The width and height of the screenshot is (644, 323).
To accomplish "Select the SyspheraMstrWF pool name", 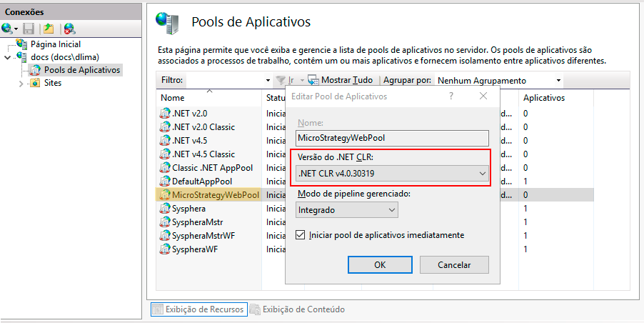I will pos(203,236).
